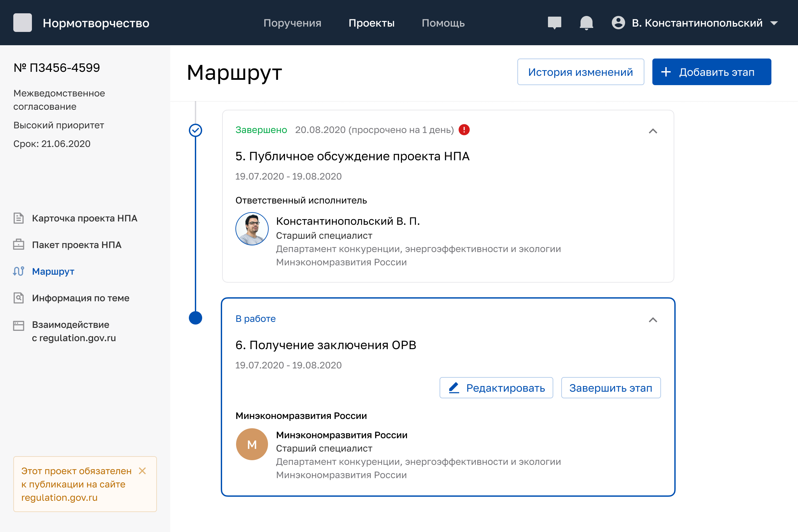Expand the В. Константинопольский dropdown arrow
Image resolution: width=798 pixels, height=532 pixels.
coord(774,23)
